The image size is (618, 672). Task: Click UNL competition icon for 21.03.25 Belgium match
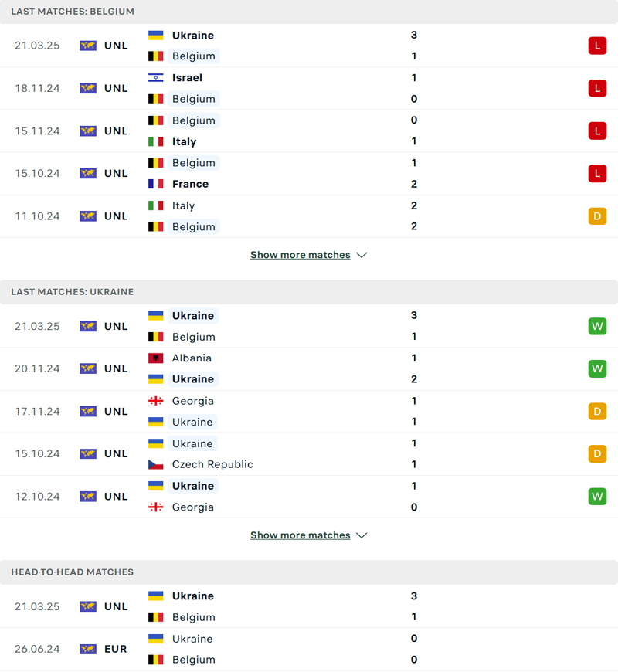click(88, 46)
